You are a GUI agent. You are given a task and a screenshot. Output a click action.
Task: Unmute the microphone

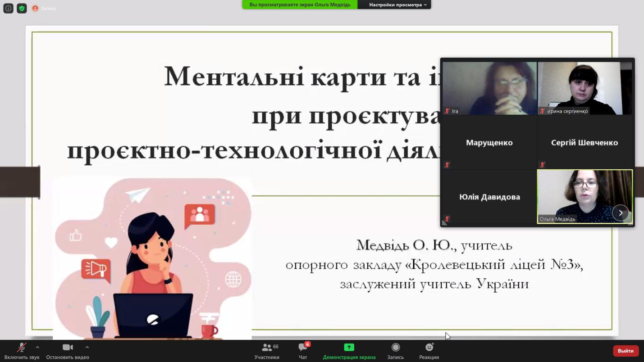click(x=21, y=348)
